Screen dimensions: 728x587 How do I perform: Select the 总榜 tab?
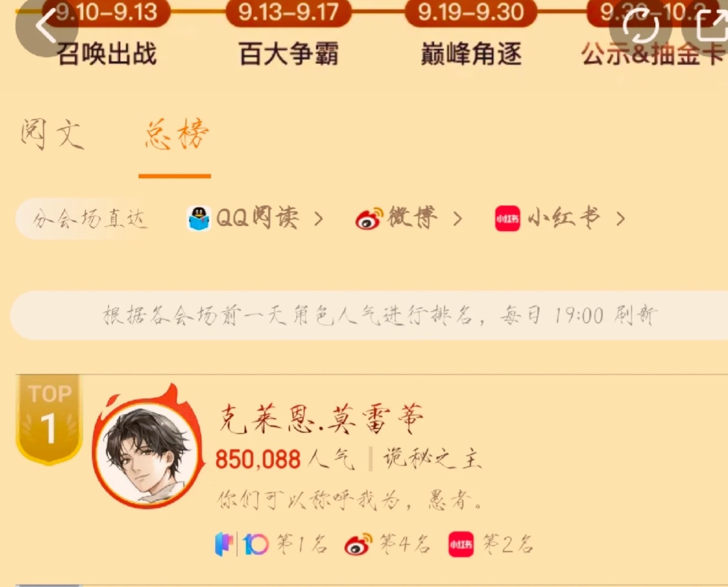[176, 134]
